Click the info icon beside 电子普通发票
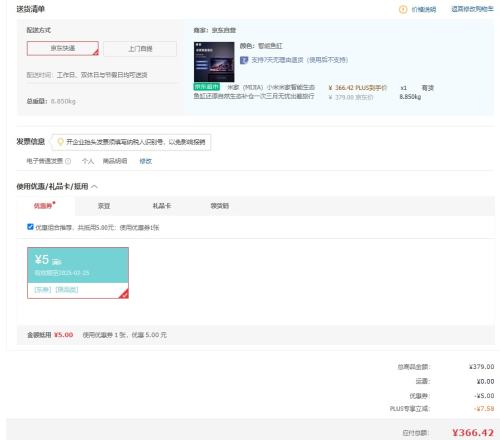The image size is (500, 440). (68, 161)
